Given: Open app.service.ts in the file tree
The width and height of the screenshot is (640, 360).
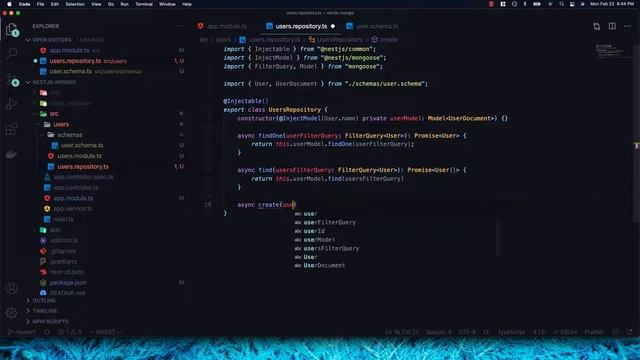Looking at the screenshot, I should click(x=73, y=209).
